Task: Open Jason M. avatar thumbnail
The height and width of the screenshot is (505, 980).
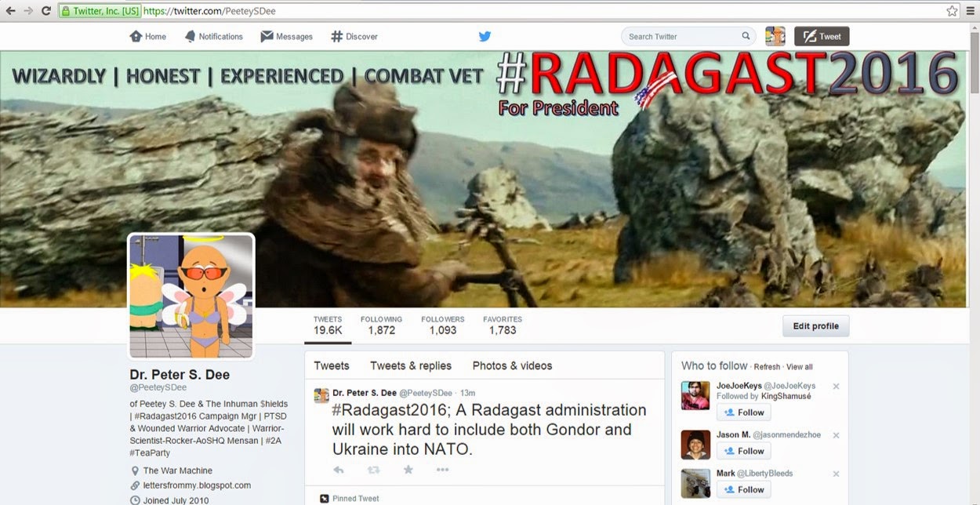Action: [x=695, y=445]
